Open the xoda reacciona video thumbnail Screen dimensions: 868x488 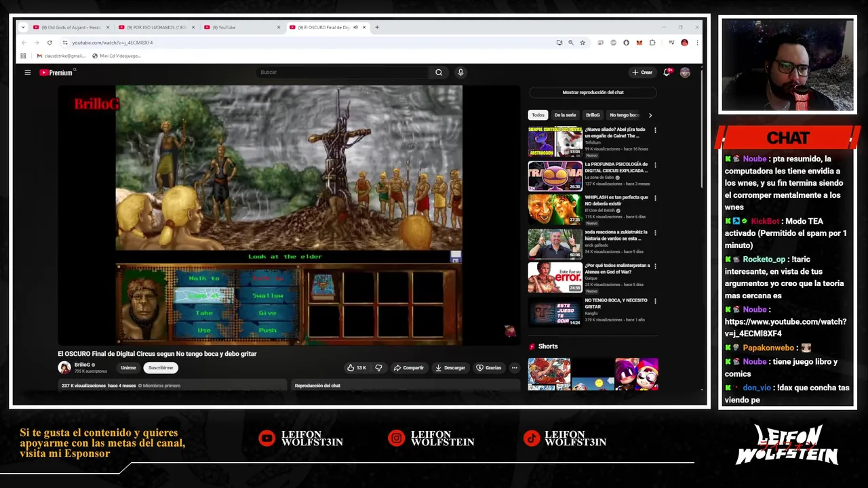(555, 245)
